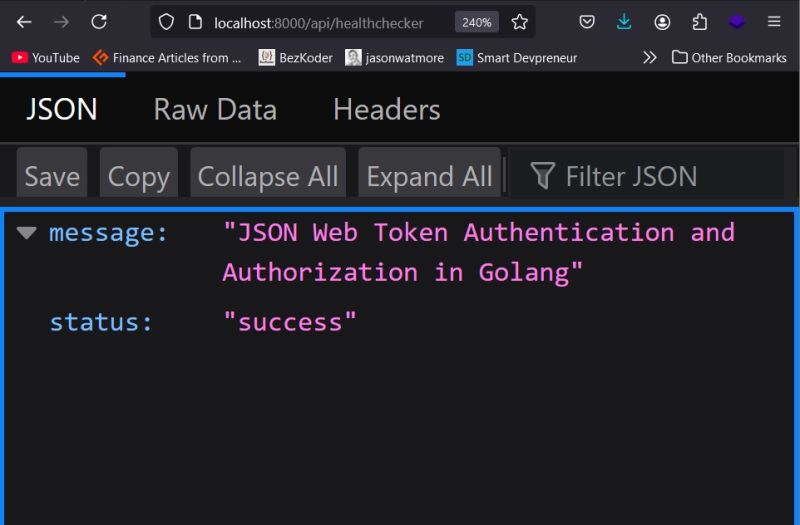Reload the current page
800x525 pixels.
pos(99,22)
